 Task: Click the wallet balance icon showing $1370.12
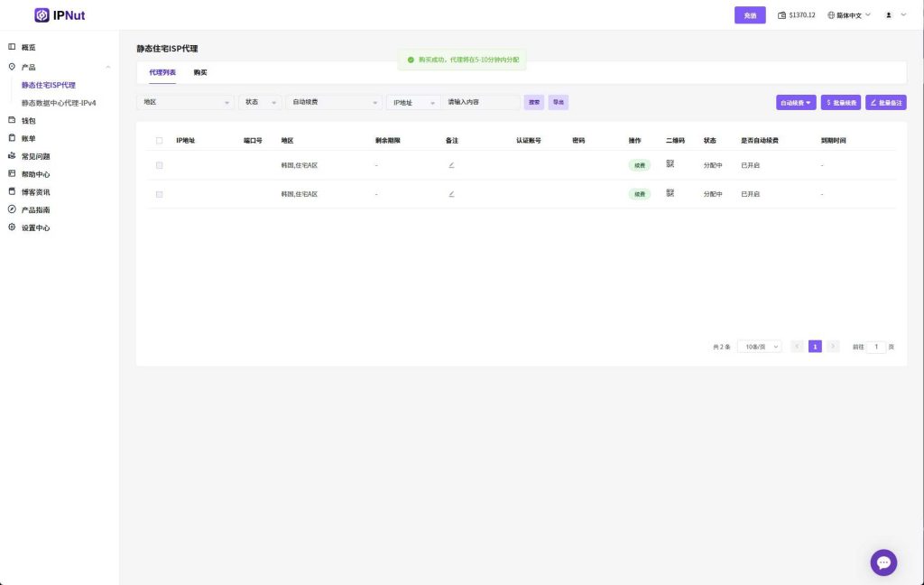781,15
